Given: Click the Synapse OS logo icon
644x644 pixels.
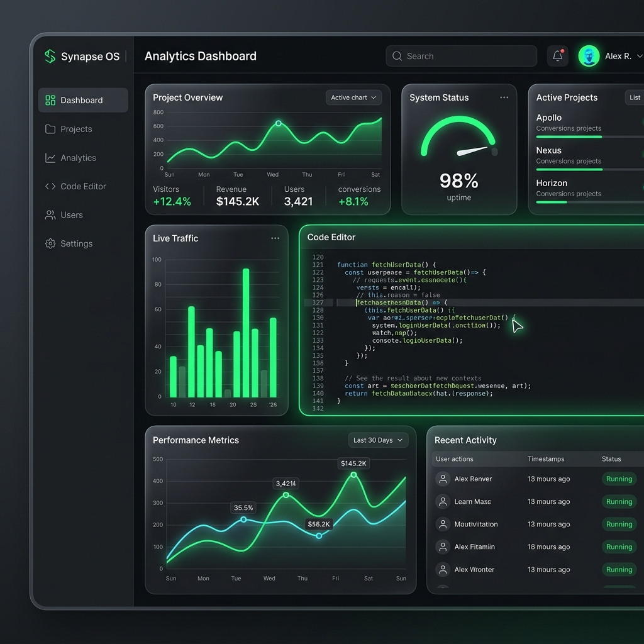Looking at the screenshot, I should click(x=50, y=56).
